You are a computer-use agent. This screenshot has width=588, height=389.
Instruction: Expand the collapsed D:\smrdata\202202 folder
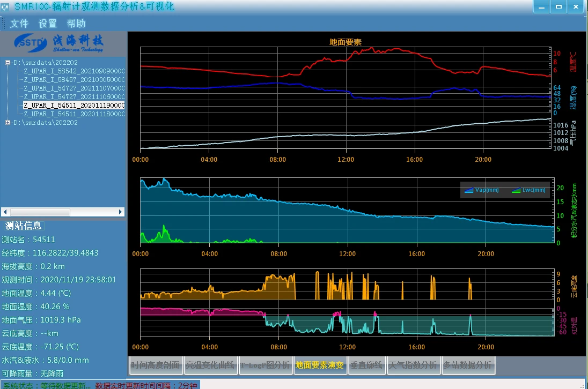click(8, 123)
